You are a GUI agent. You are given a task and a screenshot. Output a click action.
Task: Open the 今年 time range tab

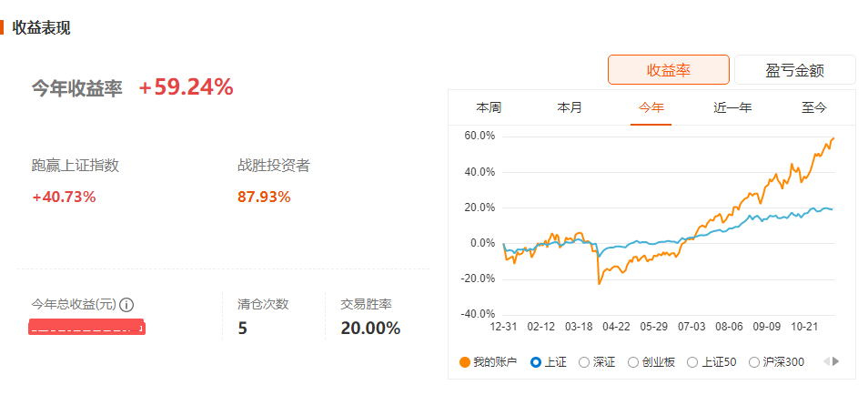(x=651, y=107)
